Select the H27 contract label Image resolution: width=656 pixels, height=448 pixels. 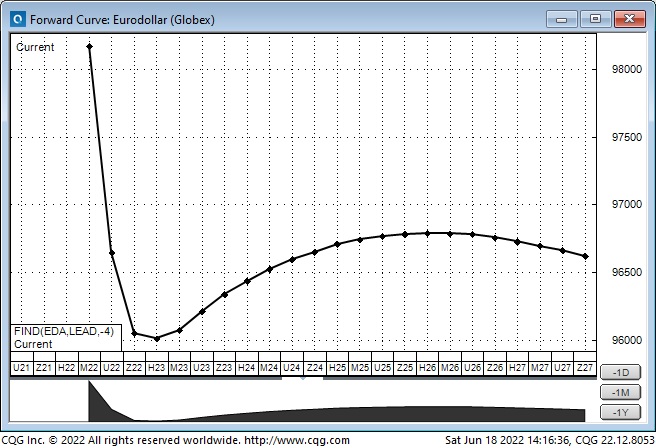click(x=518, y=368)
